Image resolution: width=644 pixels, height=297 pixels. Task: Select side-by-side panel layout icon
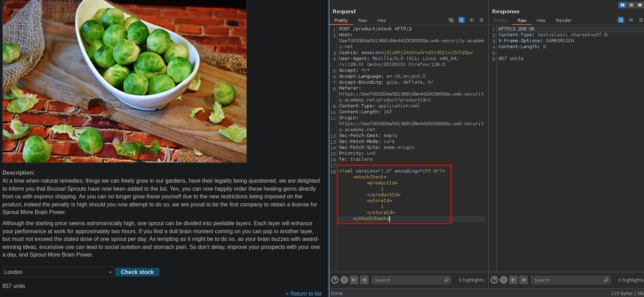pos(622,5)
